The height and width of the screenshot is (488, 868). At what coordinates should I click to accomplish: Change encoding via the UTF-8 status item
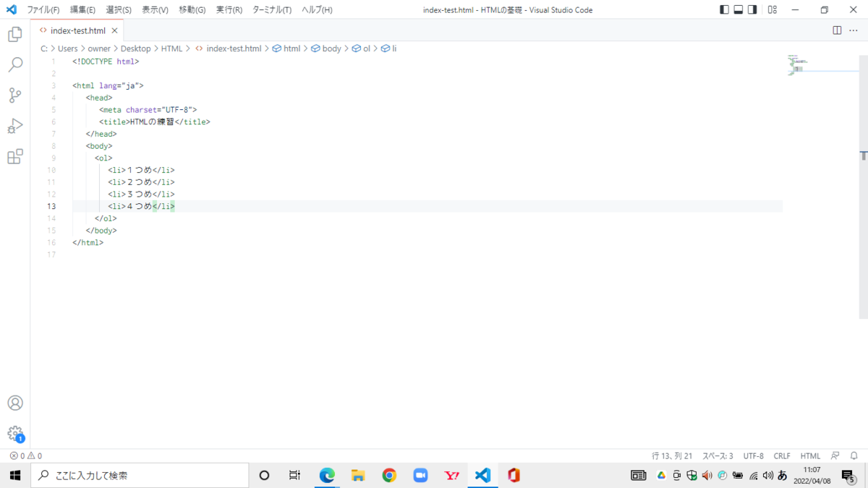[x=753, y=455]
